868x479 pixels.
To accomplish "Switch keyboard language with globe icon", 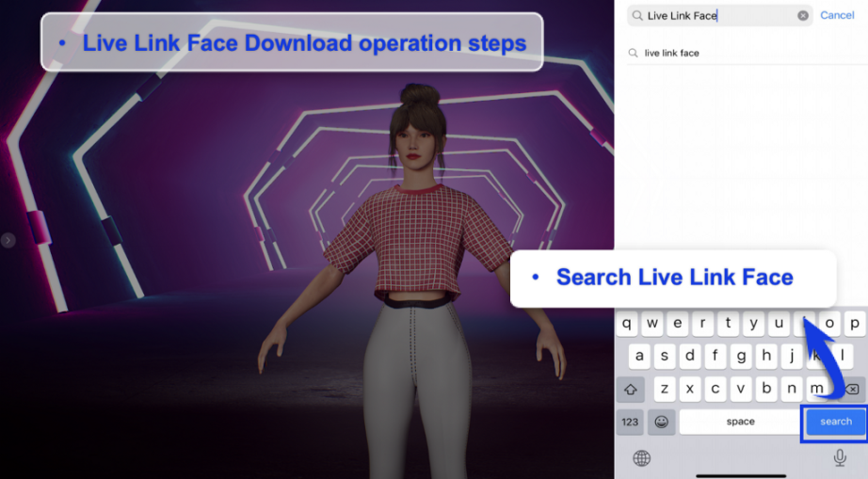I will pyautogui.click(x=642, y=458).
